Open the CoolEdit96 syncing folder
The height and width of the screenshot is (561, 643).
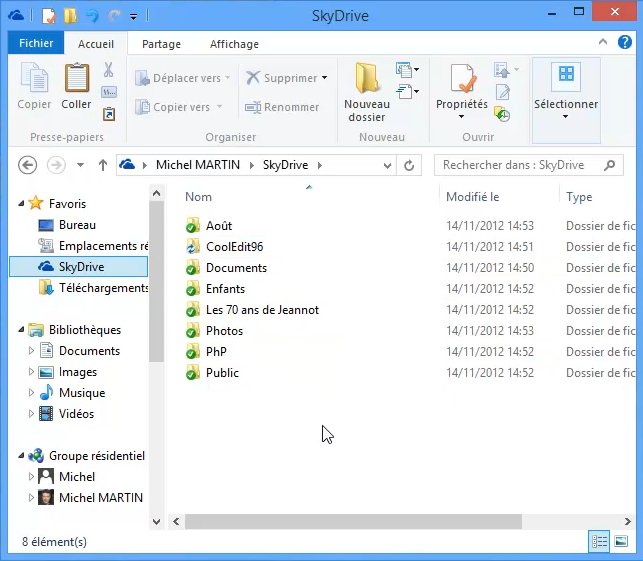234,247
